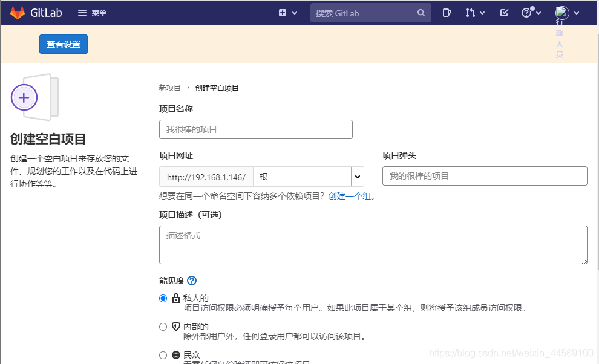Click the magnifier search icon
599x364 pixels.
pos(421,13)
